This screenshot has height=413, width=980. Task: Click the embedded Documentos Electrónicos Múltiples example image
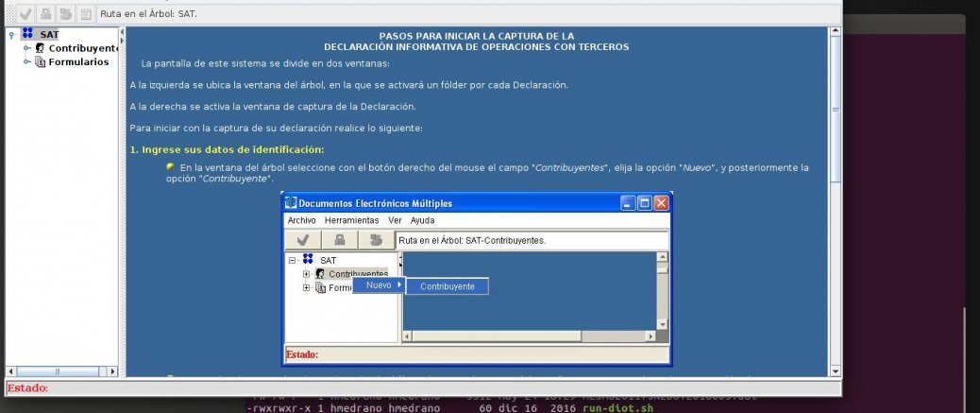pyautogui.click(x=477, y=279)
